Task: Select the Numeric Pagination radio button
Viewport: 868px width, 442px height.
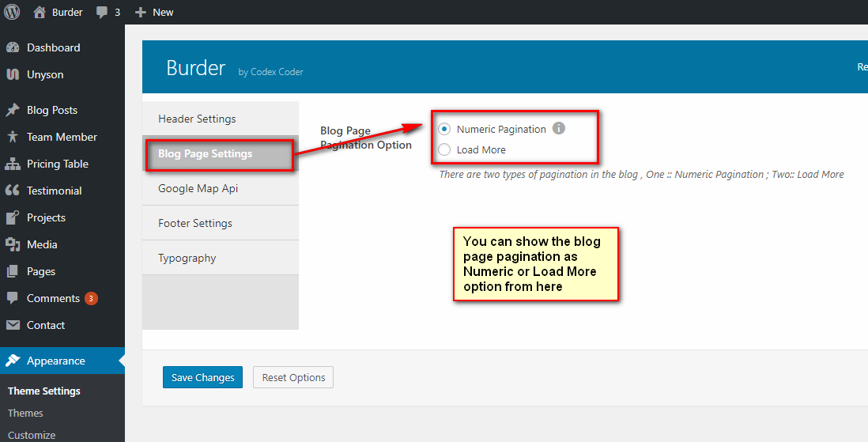Action: pos(444,129)
